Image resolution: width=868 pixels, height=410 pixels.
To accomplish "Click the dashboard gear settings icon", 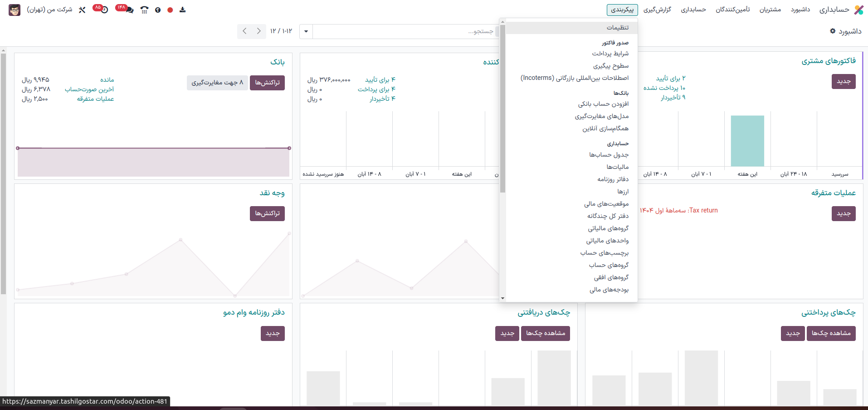I will click(x=833, y=31).
